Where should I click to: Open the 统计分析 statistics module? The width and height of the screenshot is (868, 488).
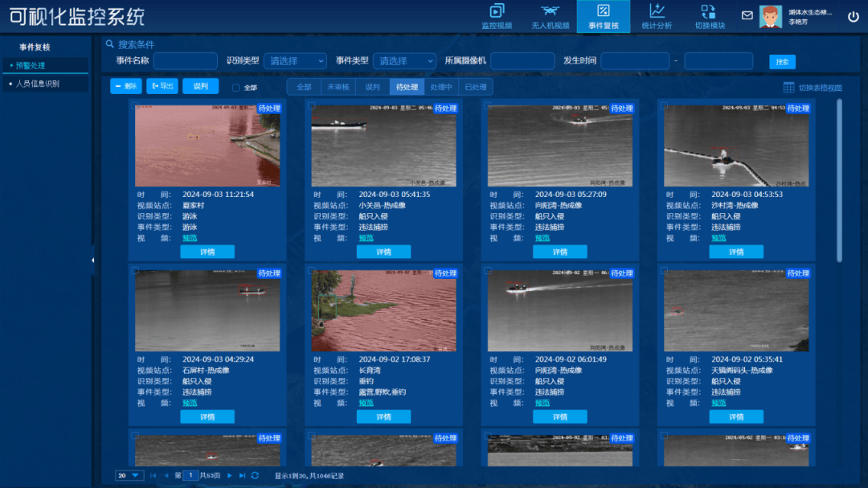[x=657, y=17]
